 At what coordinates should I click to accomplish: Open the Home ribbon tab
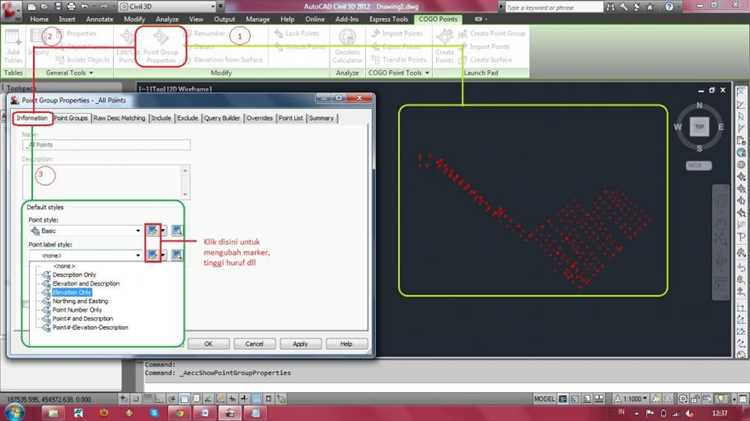click(x=39, y=19)
